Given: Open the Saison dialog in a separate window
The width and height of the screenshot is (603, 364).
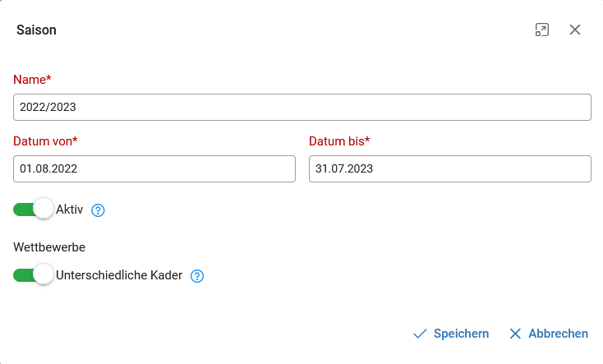Looking at the screenshot, I should click(542, 30).
